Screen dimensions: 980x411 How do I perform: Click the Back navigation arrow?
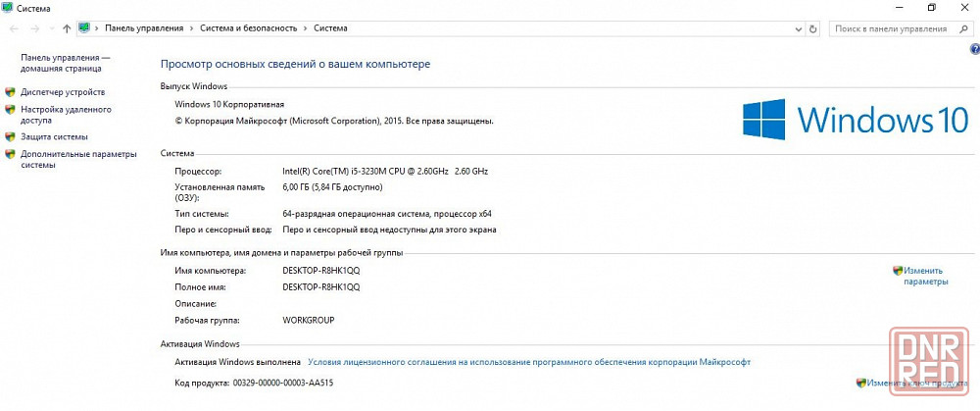pyautogui.click(x=15, y=28)
